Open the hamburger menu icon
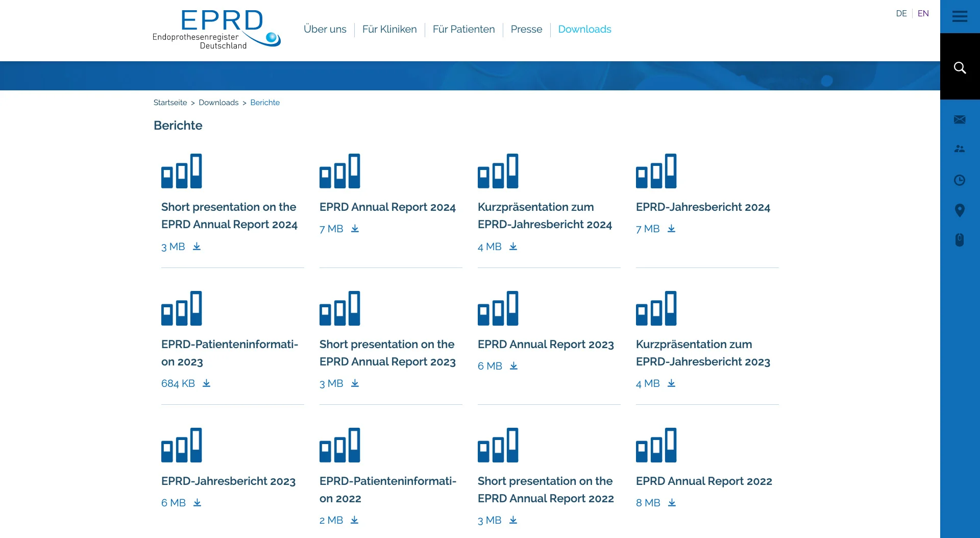 (x=960, y=17)
